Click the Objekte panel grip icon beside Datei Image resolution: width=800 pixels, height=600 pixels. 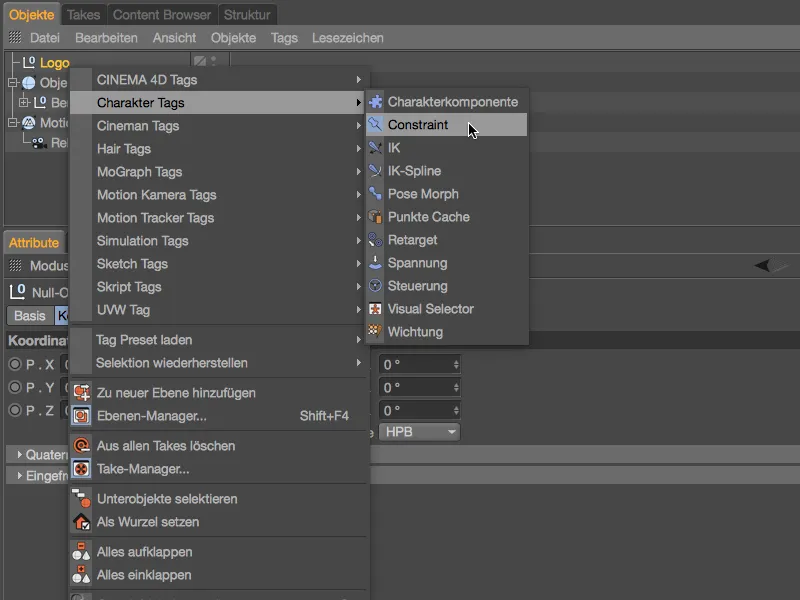tap(15, 37)
